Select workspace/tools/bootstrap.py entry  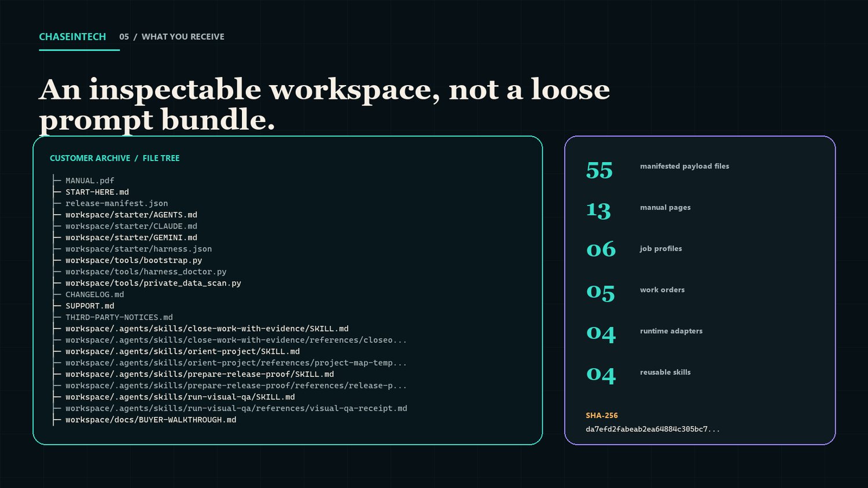(x=134, y=260)
